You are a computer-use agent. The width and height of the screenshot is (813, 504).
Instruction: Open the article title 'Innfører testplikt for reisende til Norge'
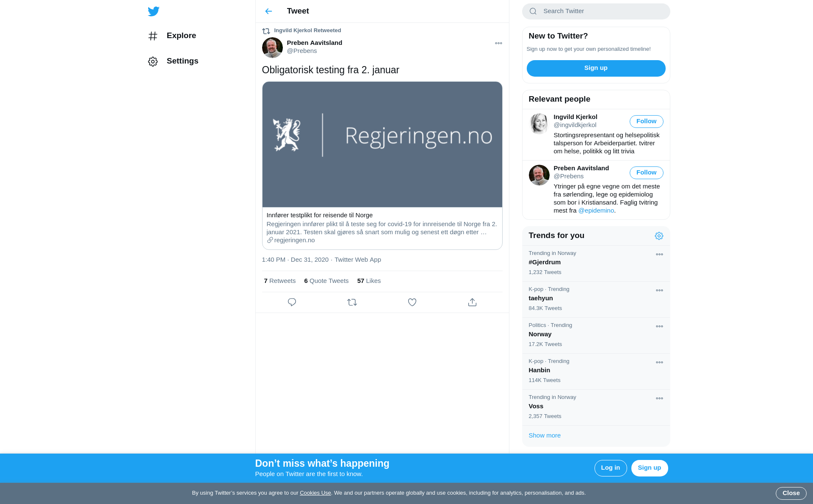coord(319,215)
